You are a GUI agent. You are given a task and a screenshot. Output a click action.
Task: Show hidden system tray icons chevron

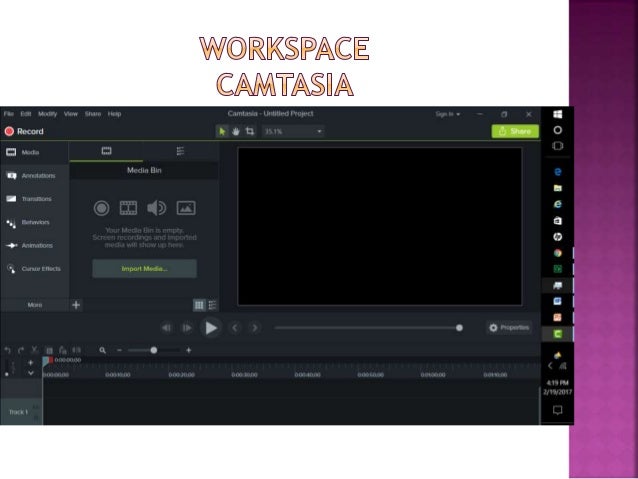point(550,366)
